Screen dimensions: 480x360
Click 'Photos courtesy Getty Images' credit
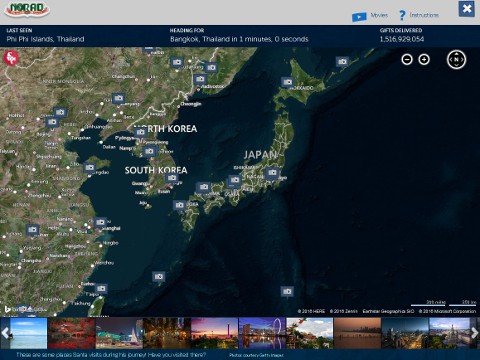tap(256, 355)
